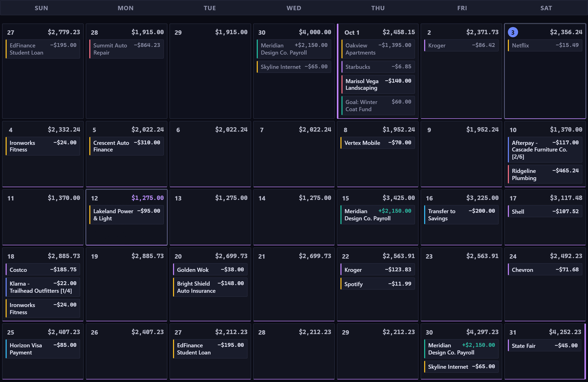Select the October 26 day cell
The image size is (588, 382).
point(127,351)
